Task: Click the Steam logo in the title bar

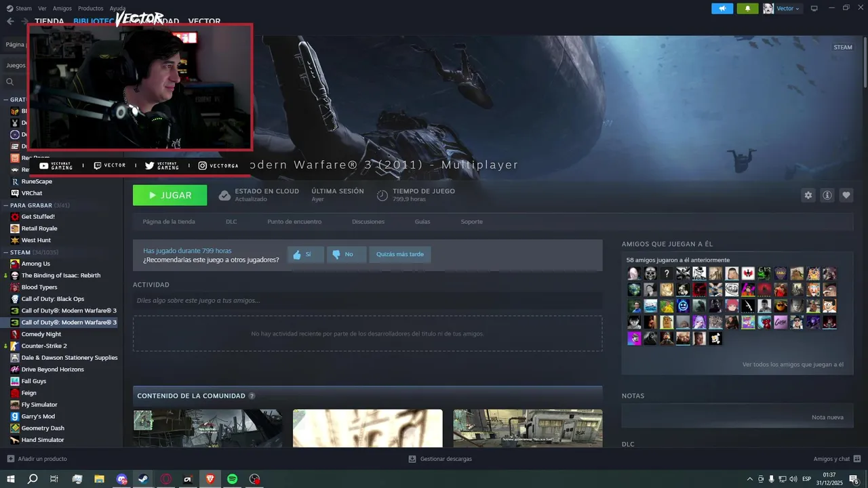Action: click(9, 8)
